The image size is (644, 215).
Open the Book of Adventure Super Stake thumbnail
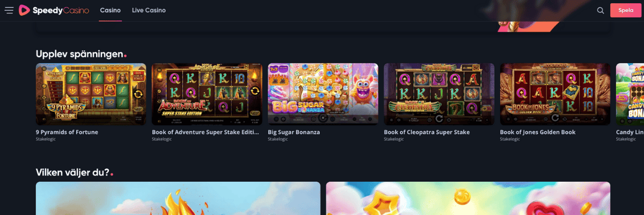pos(207,94)
